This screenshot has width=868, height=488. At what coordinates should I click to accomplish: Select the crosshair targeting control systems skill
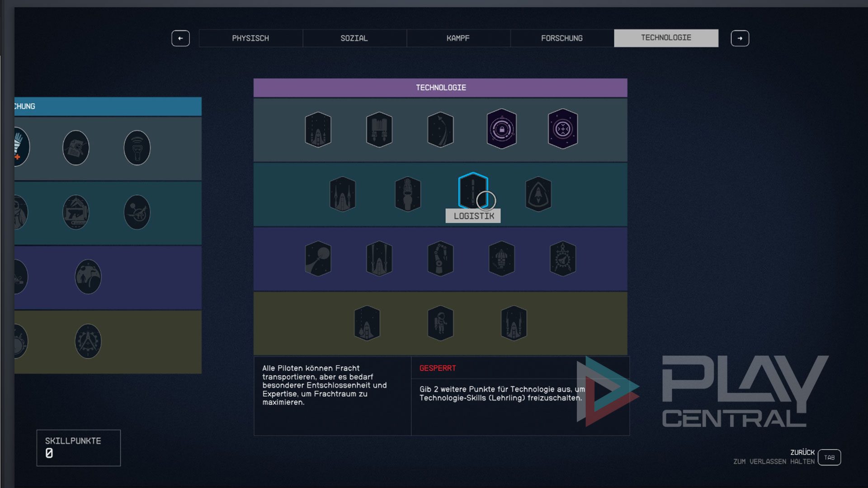[x=562, y=129]
